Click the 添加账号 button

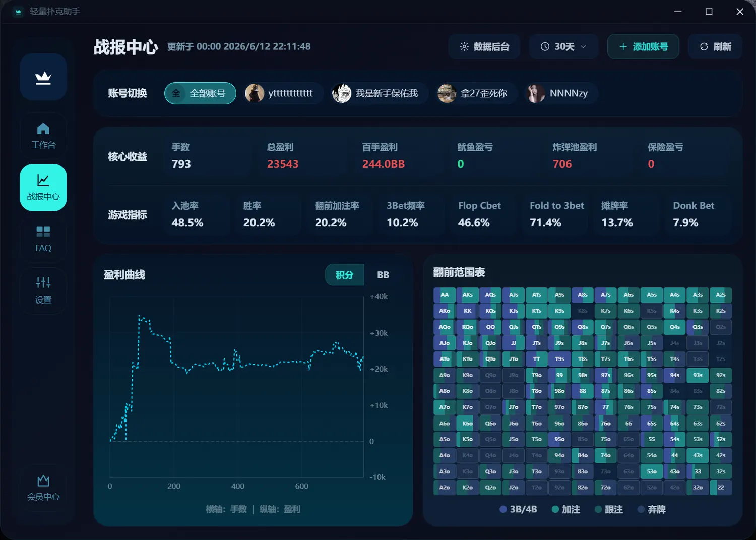(643, 47)
